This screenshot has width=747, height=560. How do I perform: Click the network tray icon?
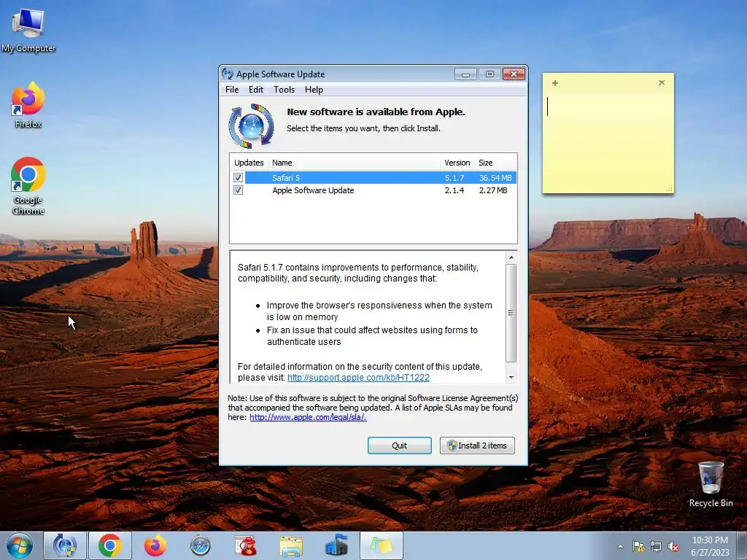click(656, 546)
